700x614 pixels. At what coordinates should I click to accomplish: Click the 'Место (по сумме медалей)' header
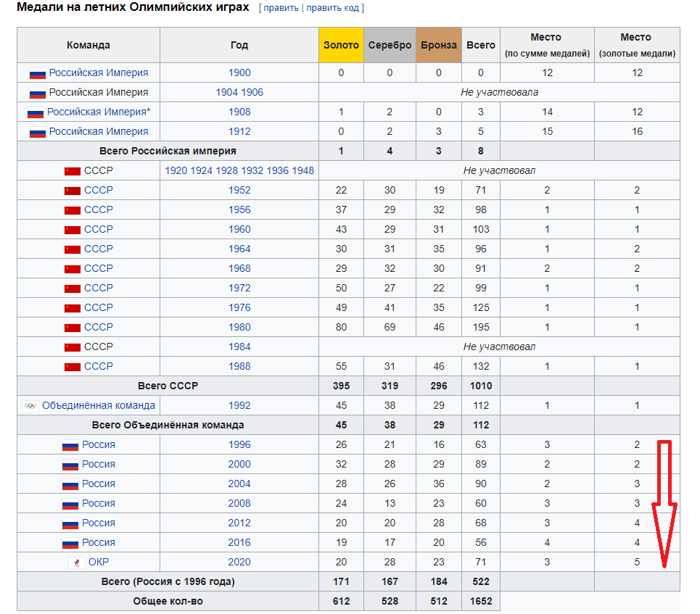pos(548,45)
